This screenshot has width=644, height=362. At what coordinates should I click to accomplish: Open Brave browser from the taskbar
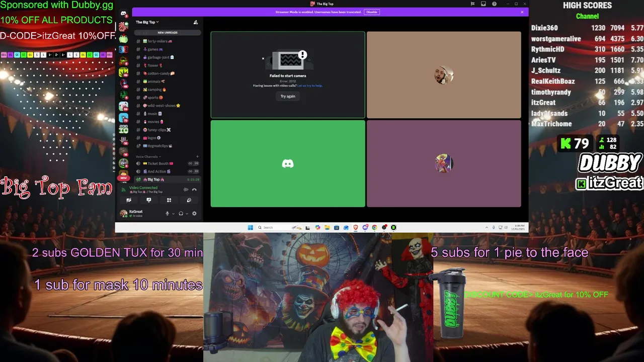(356, 227)
